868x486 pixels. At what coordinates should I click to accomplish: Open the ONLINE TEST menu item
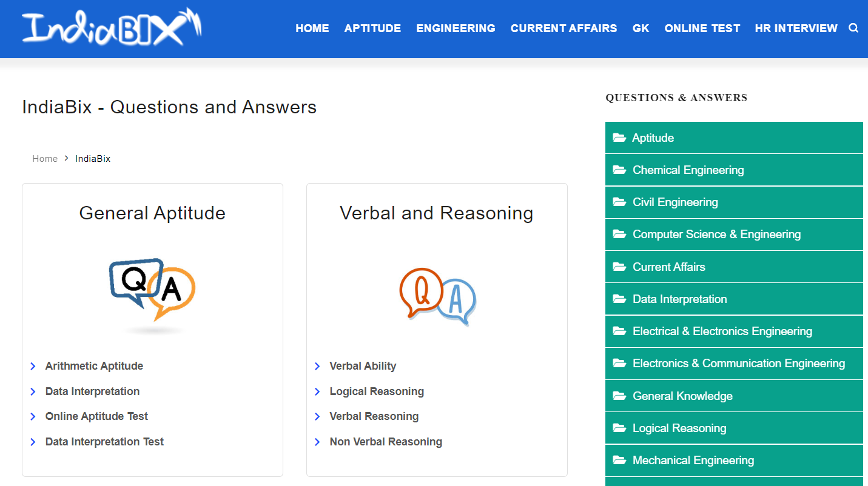pos(702,28)
